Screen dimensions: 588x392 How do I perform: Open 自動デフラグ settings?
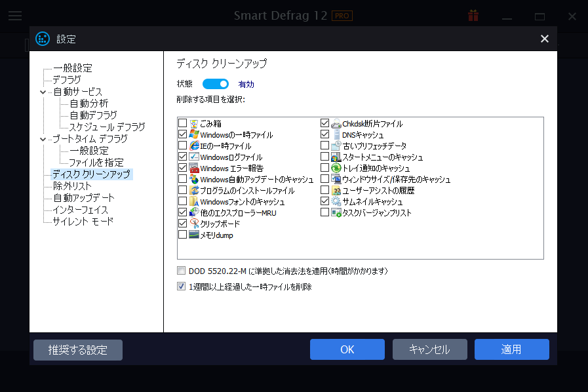(93, 115)
